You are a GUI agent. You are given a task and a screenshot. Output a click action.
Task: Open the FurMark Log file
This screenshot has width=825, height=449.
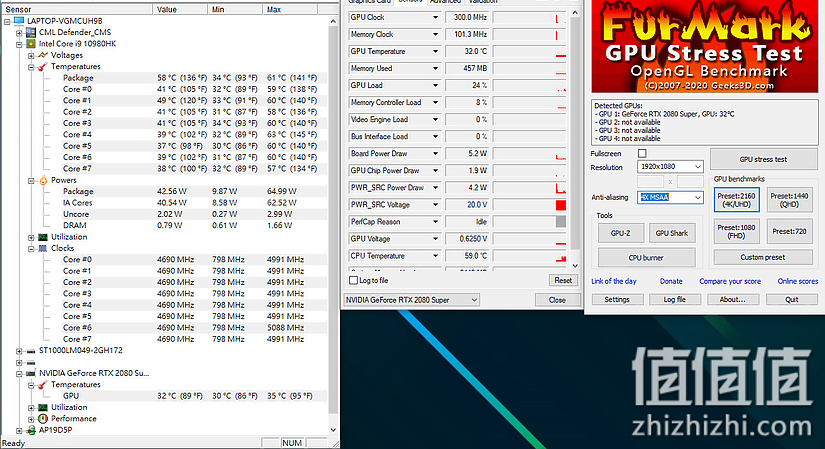coord(675,300)
